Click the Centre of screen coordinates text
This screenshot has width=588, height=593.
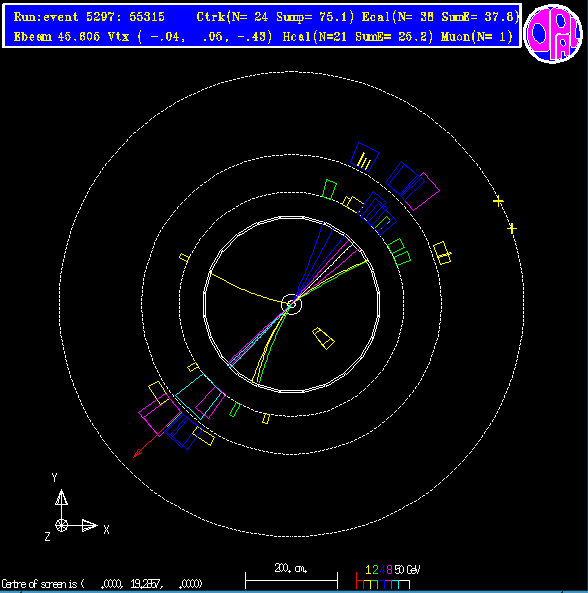pos(102,584)
